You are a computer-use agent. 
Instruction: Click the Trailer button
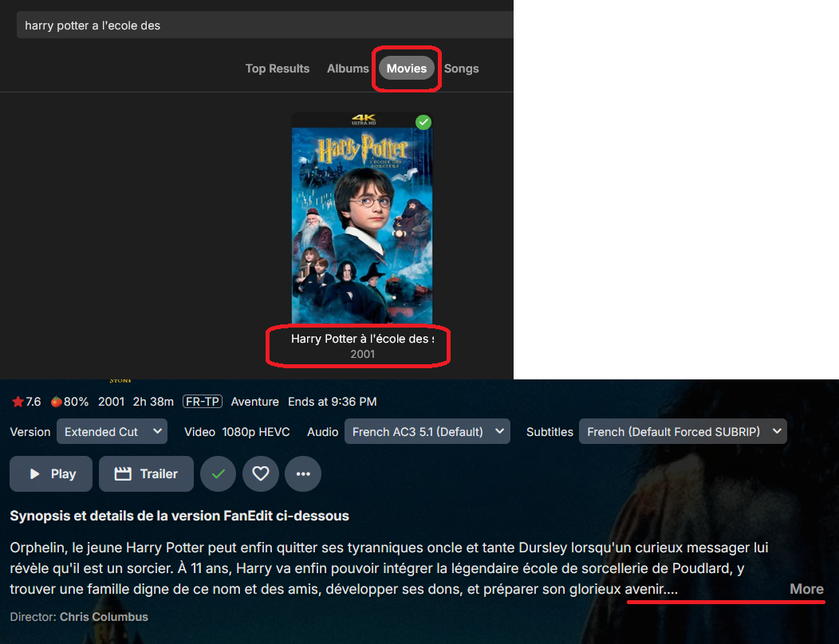[x=146, y=474]
